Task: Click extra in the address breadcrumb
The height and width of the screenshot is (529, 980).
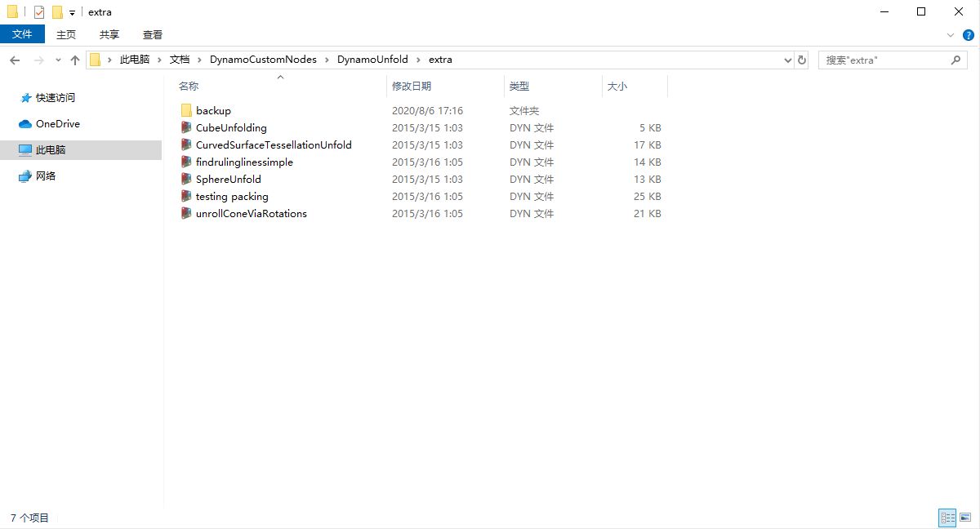Action: tap(440, 60)
